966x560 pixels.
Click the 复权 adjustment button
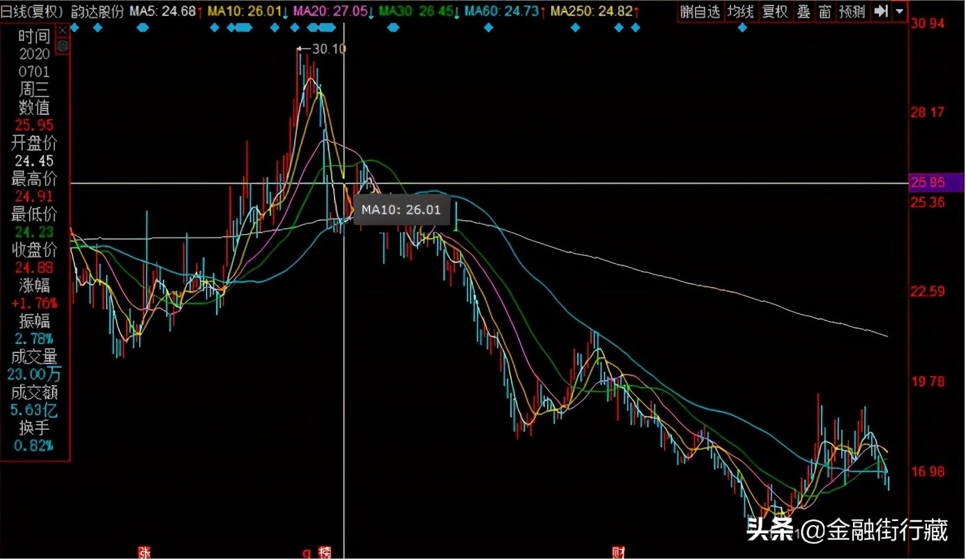tap(775, 12)
